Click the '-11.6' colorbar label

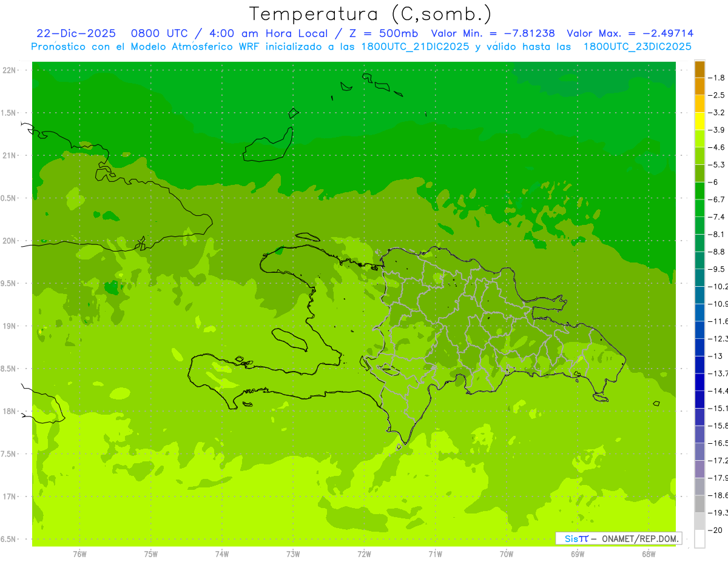(718, 321)
